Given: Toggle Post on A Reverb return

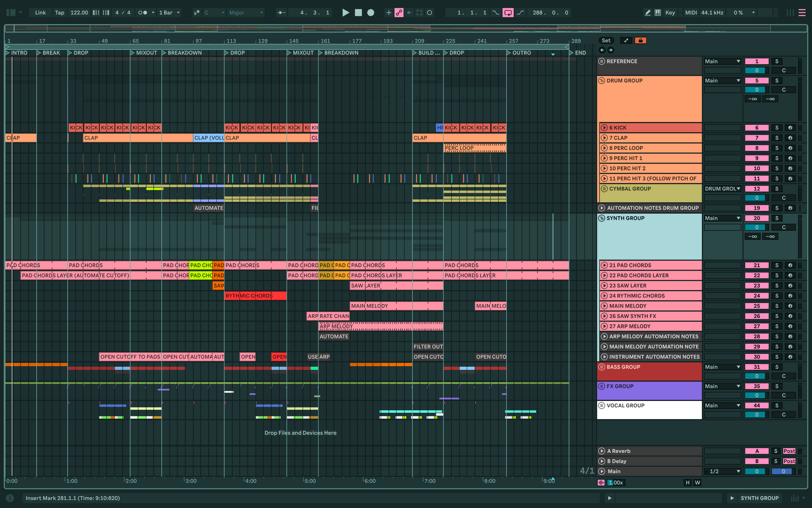Looking at the screenshot, I should tap(789, 451).
